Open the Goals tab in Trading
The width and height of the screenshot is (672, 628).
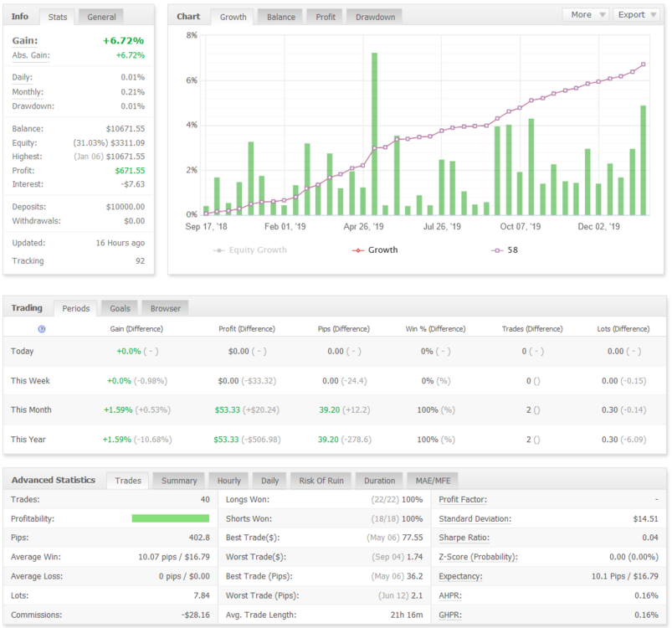120,309
